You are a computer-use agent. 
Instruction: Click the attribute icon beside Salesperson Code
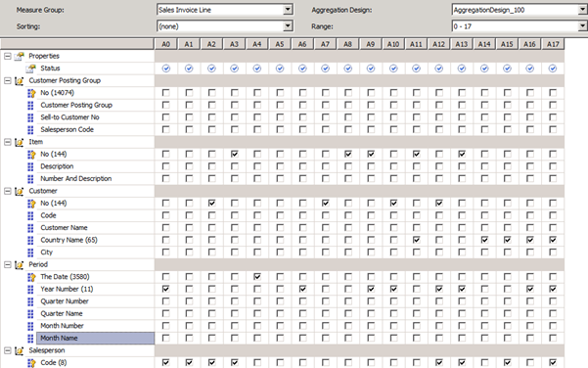pos(30,130)
